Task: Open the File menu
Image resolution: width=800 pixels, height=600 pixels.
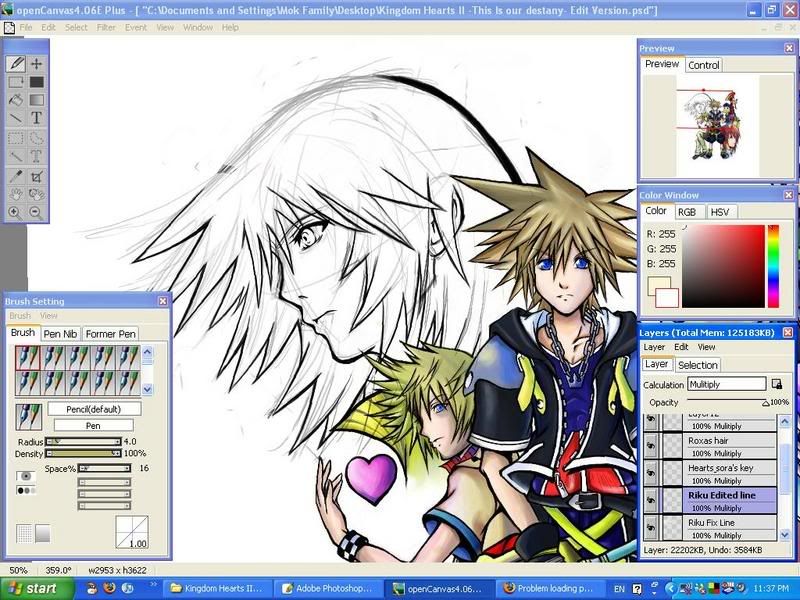Action: (x=26, y=28)
